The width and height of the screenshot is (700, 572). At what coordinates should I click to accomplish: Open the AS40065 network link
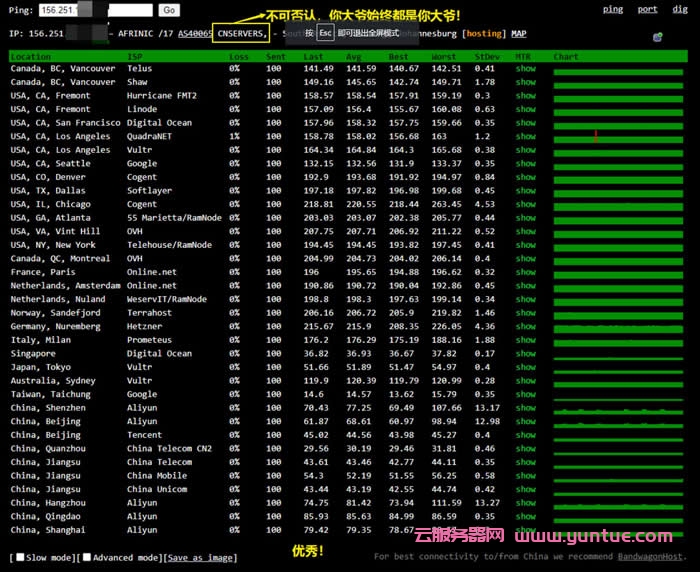(194, 34)
